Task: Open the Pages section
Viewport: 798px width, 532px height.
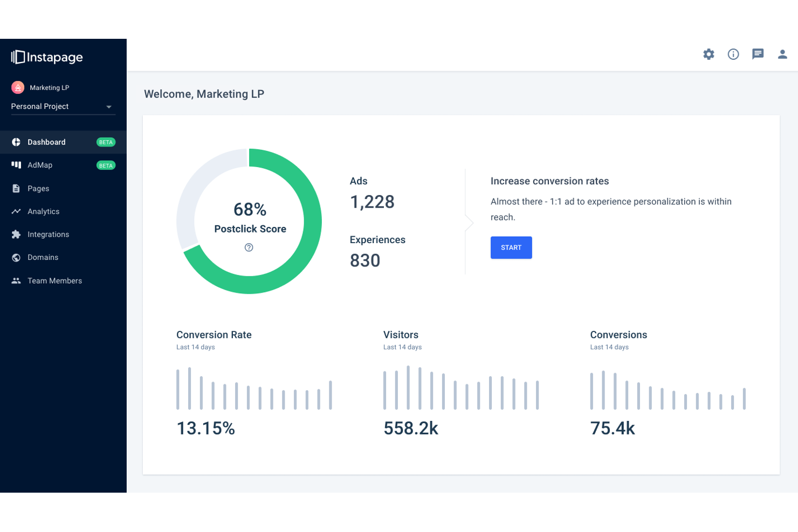Action: coord(38,188)
